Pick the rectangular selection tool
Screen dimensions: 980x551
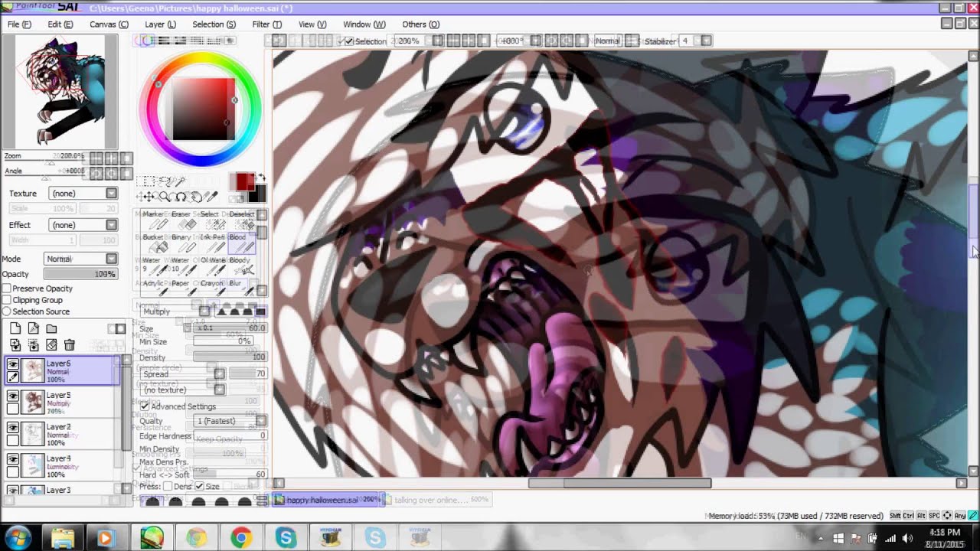tap(148, 181)
